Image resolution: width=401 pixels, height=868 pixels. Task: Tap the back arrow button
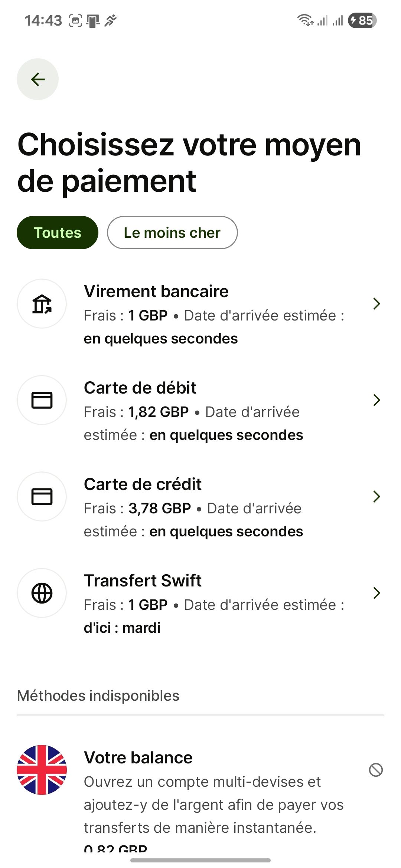38,79
